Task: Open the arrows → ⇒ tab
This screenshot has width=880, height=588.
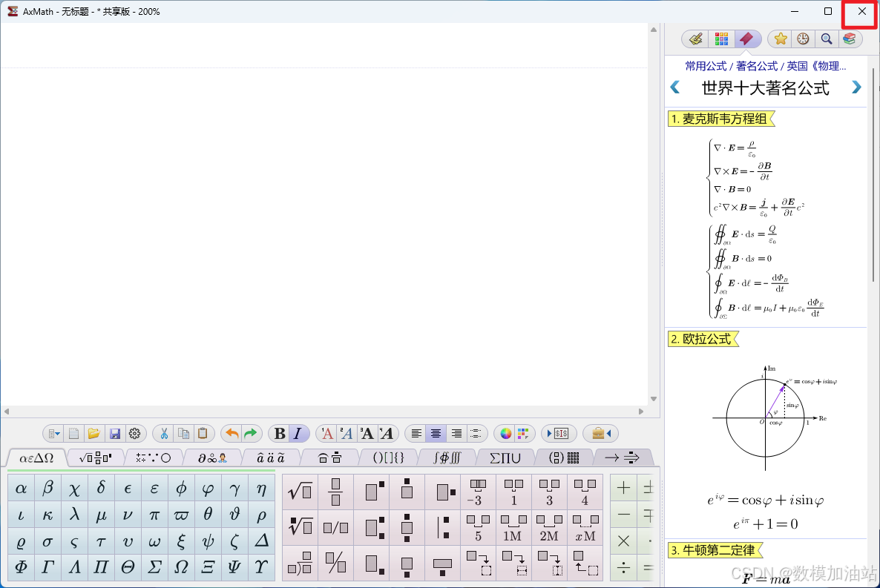Action: [x=623, y=457]
